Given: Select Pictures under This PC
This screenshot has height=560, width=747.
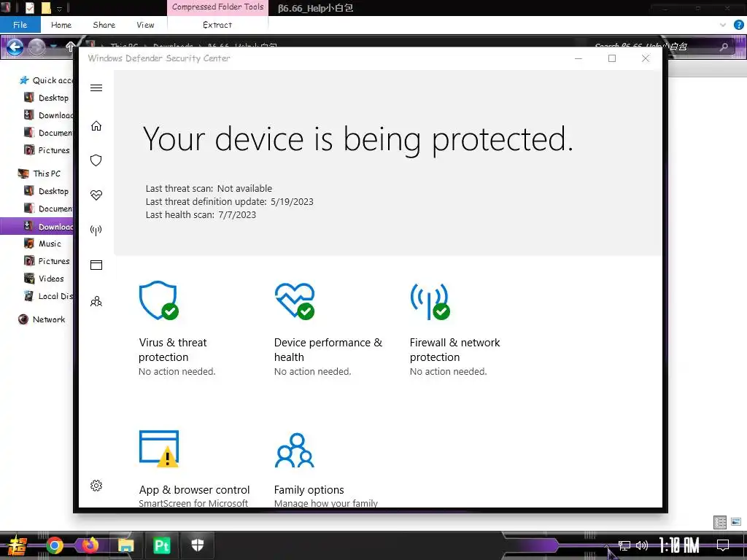Looking at the screenshot, I should (x=47, y=261).
